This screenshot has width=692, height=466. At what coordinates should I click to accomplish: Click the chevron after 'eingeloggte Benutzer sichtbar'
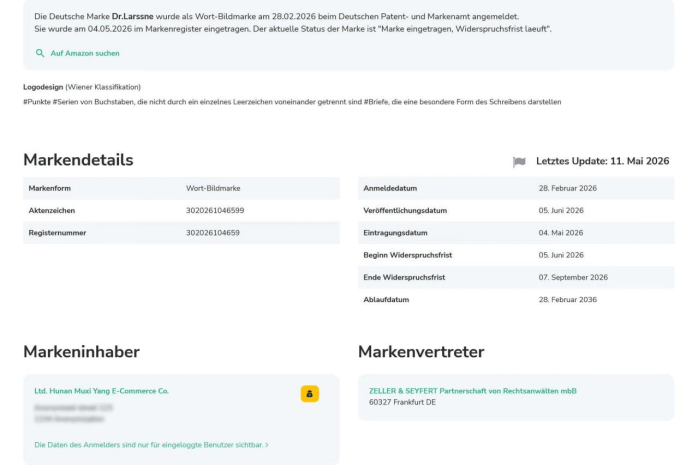[x=267, y=445]
